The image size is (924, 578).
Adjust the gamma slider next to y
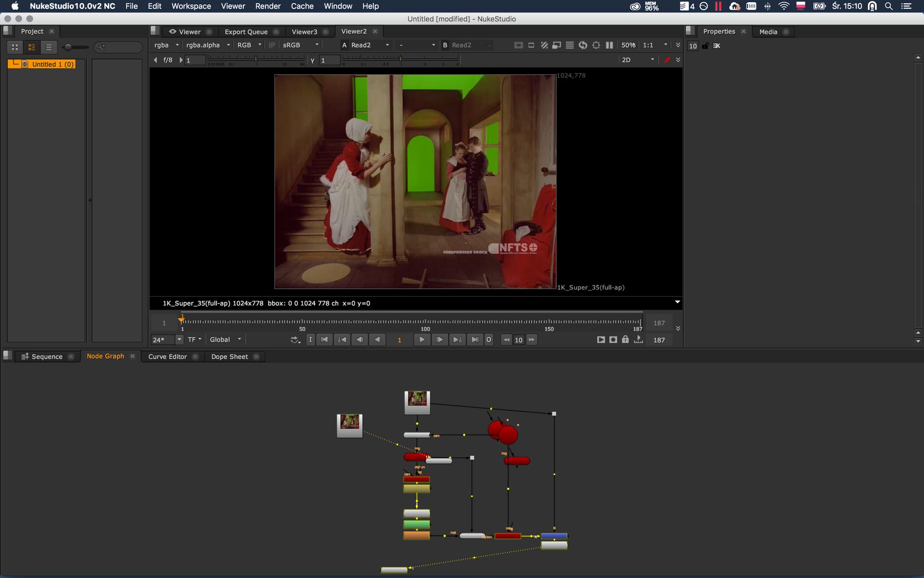(400, 59)
